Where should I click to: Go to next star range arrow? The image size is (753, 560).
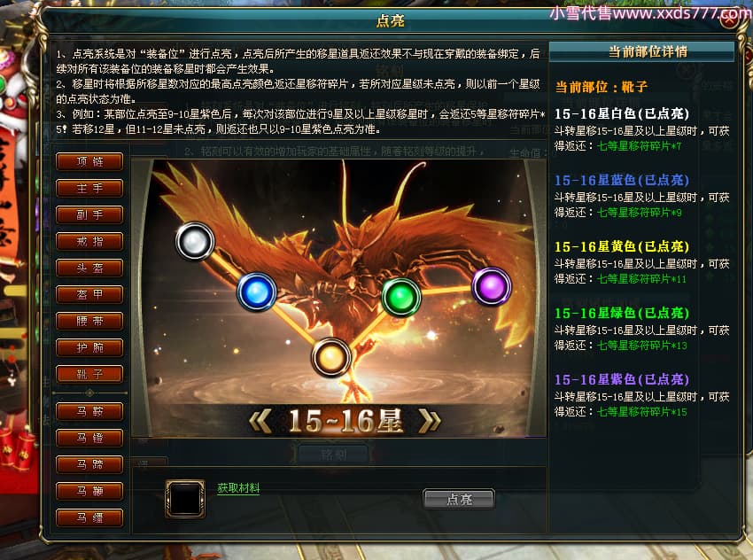(430, 421)
